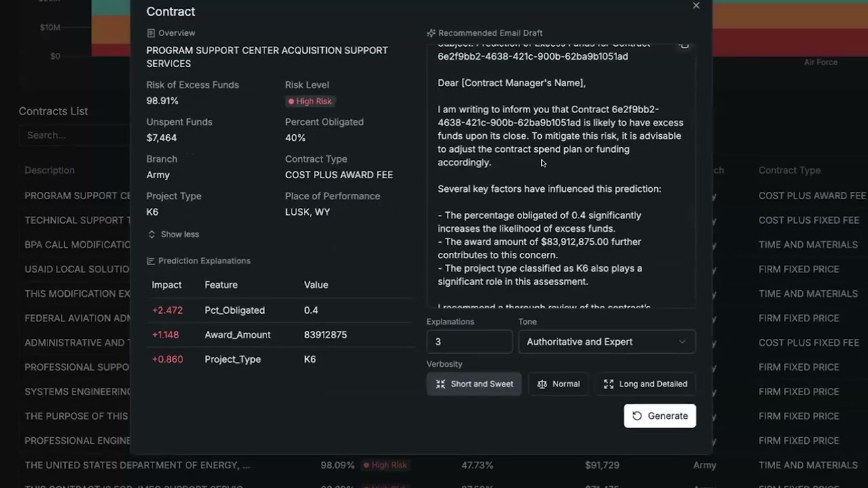
Task: Choose Long and Detailed verbosity
Action: pyautogui.click(x=646, y=384)
